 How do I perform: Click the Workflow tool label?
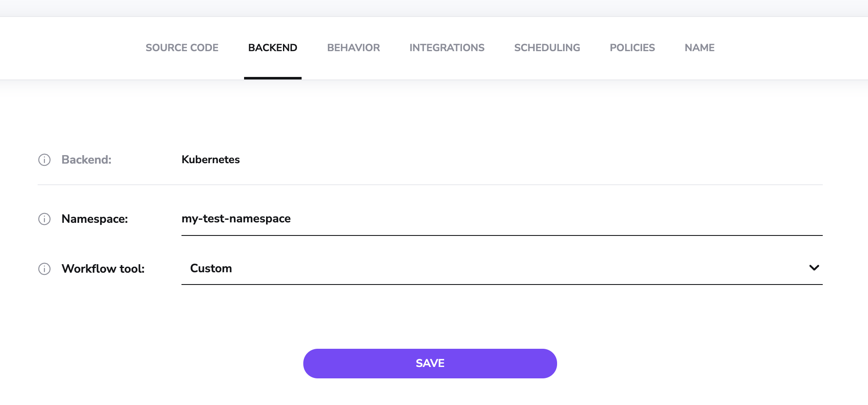point(103,269)
